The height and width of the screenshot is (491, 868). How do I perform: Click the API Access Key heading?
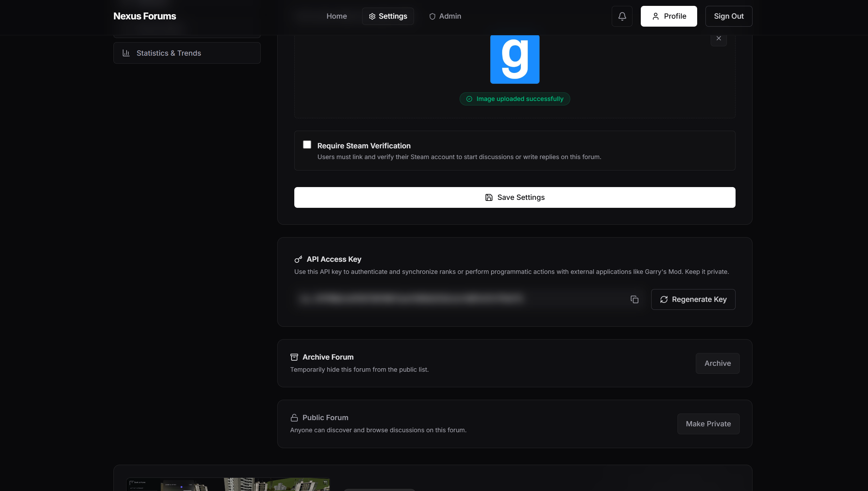tap(334, 259)
